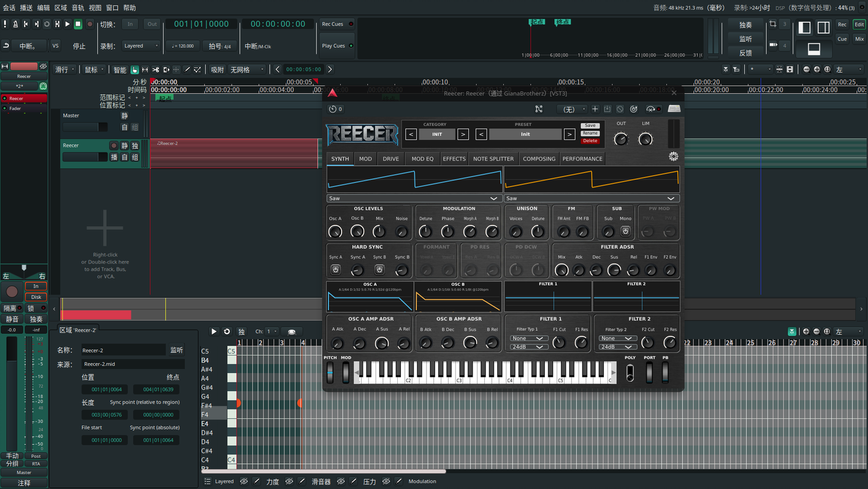Viewport: 868px width, 489px height.
Task: Open the Reecer settings gear
Action: tap(673, 156)
